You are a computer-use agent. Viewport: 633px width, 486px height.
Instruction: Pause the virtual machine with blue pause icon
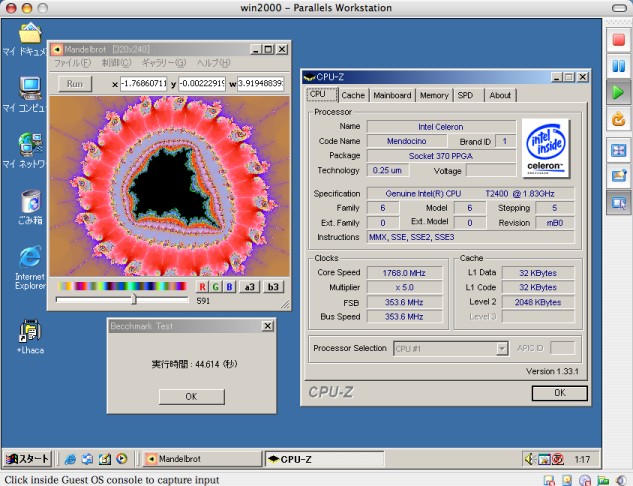[x=618, y=66]
